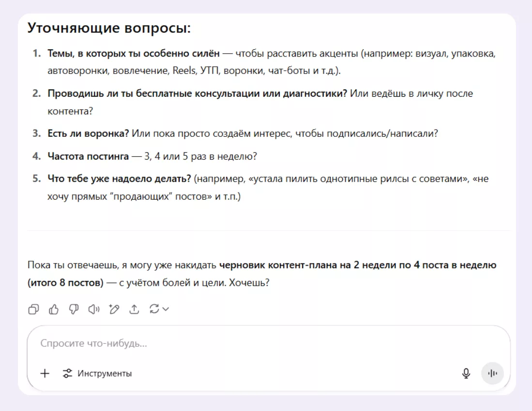
Task: Click text 'Проводишь ли ты бесплатные консультации или диагностики?'
Action: pos(197,93)
